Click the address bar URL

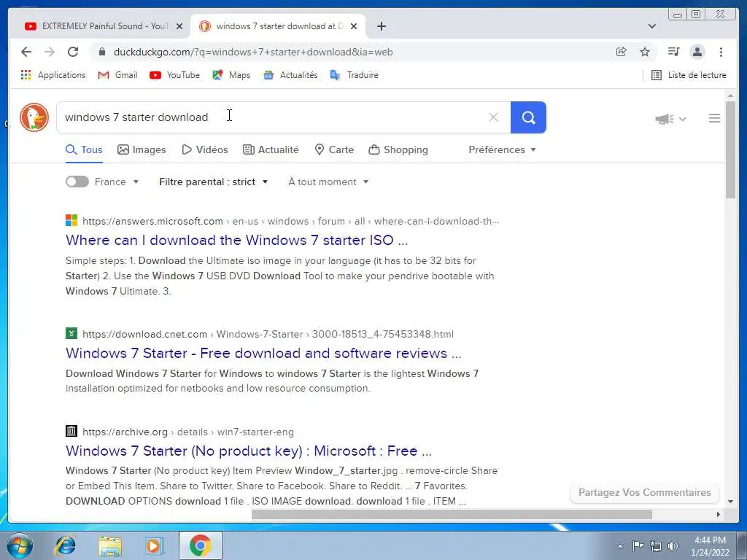[x=253, y=52]
